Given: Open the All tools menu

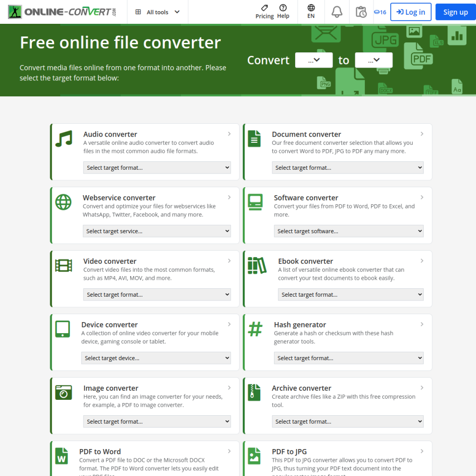Looking at the screenshot, I should coord(157,12).
